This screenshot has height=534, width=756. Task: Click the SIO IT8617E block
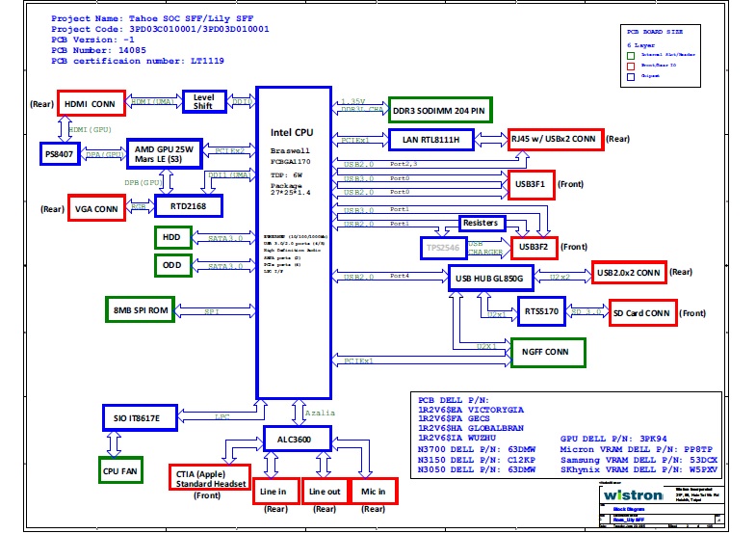coord(140,417)
